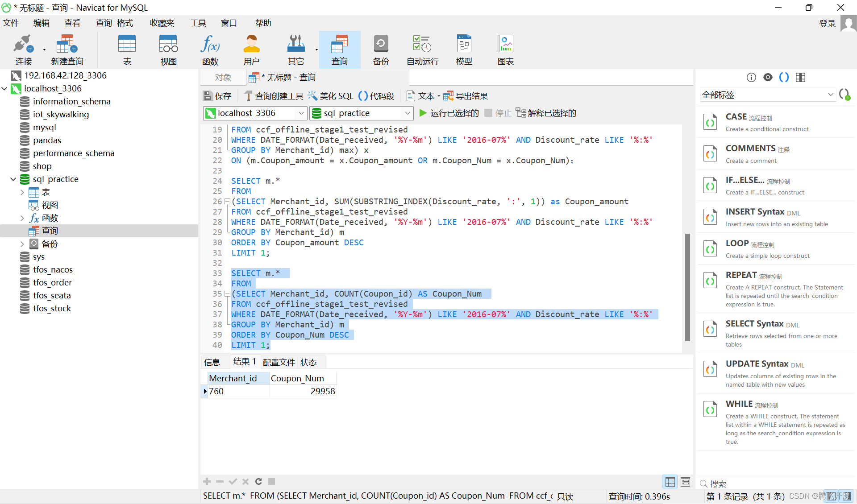Show the object preview eye icon

(768, 78)
